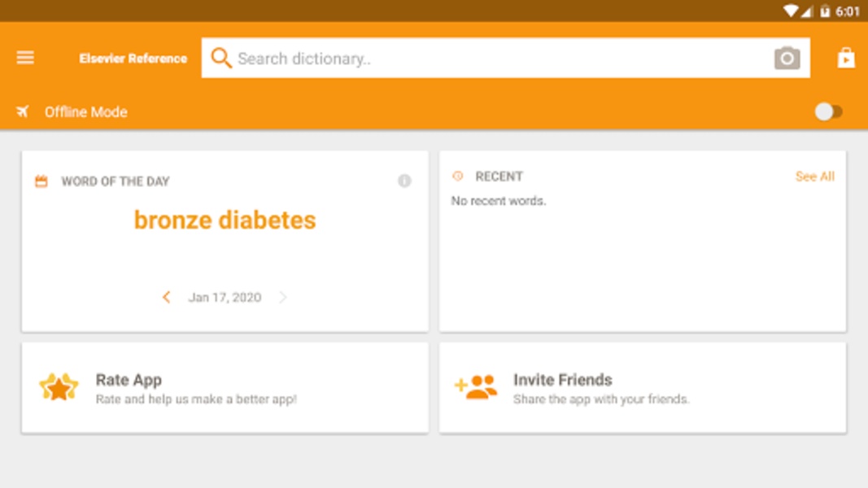
Task: Open See All recent words
Action: tap(814, 176)
